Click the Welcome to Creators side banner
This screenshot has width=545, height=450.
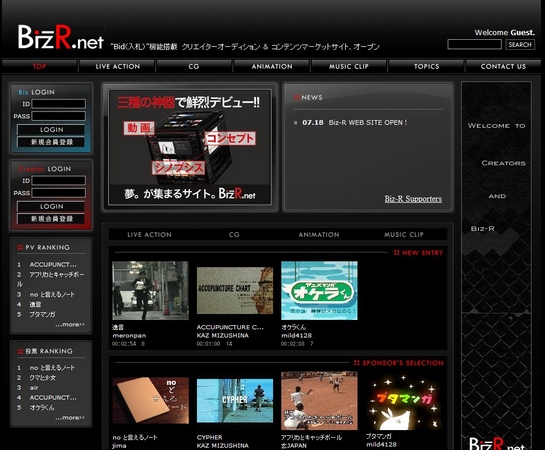coord(496,266)
